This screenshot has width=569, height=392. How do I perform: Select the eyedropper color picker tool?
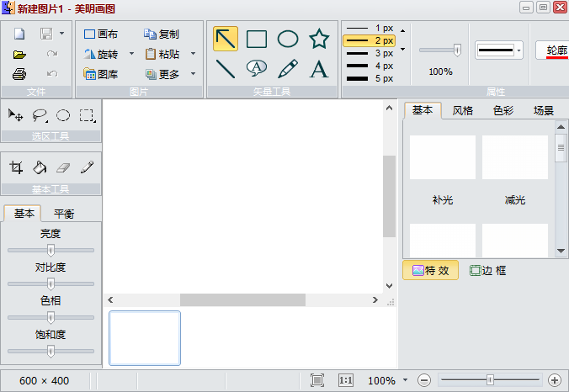87,167
